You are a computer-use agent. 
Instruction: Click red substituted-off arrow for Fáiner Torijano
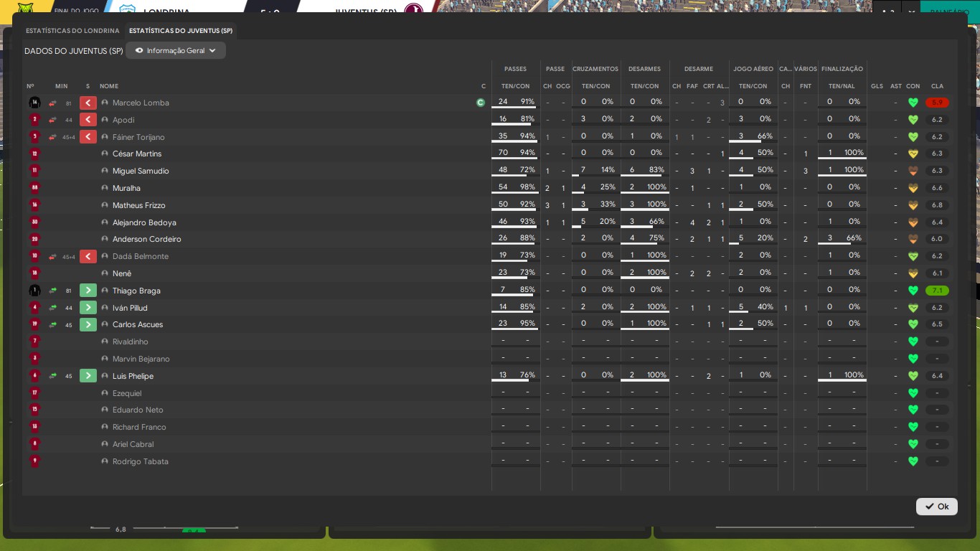88,137
